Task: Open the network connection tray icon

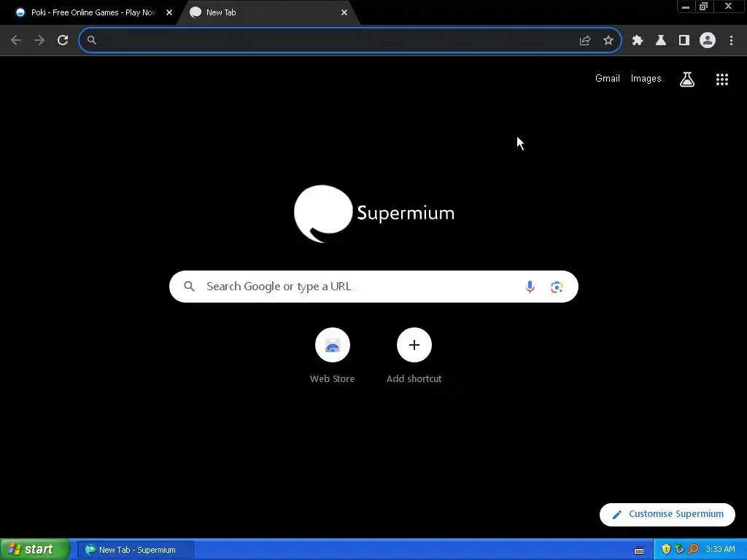Action: click(x=679, y=550)
